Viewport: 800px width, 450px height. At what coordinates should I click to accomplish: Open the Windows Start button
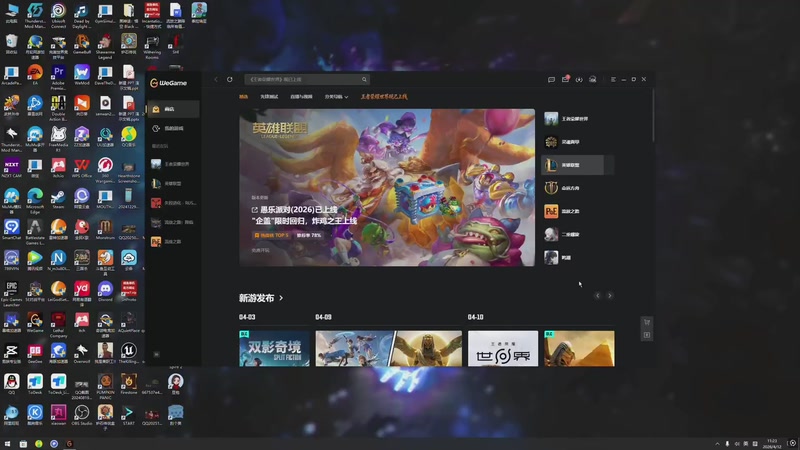point(7,444)
